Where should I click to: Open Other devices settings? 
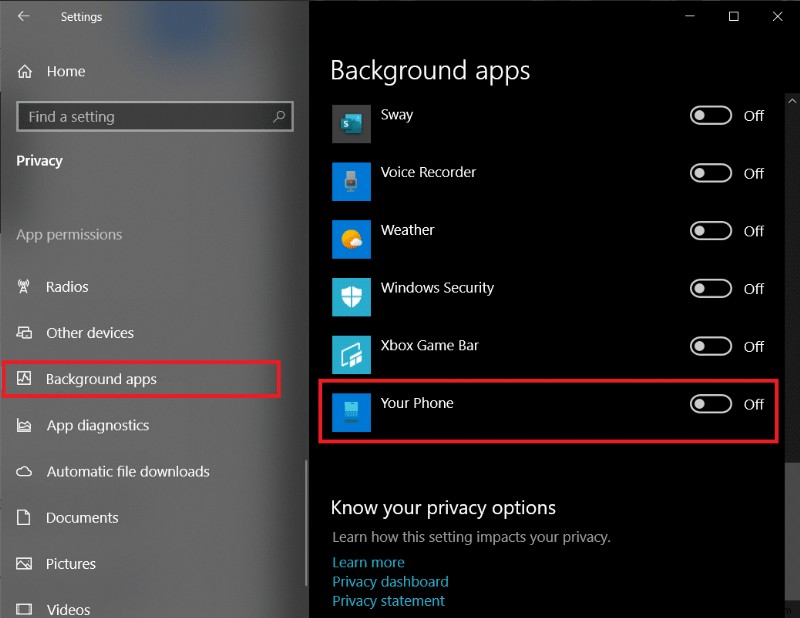point(90,333)
